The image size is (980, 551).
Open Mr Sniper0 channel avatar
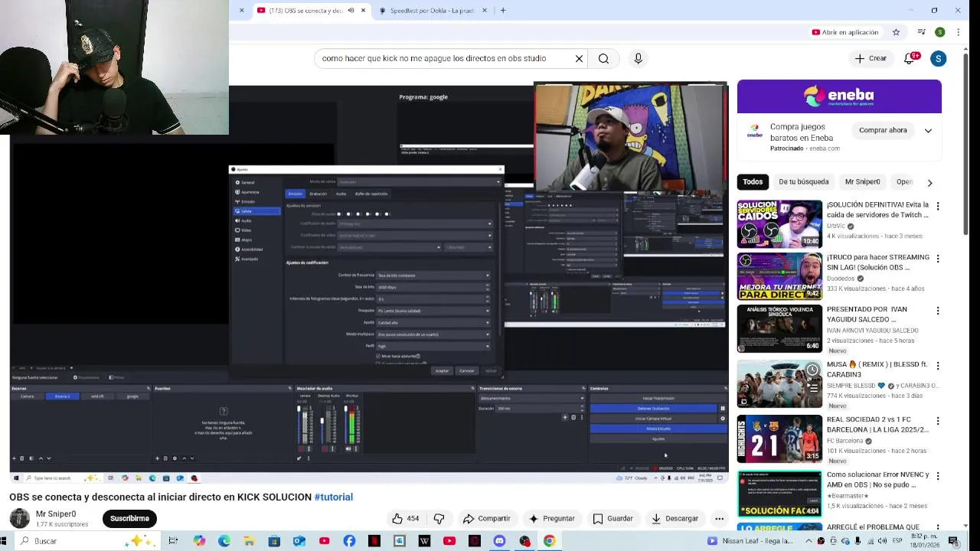(x=19, y=518)
